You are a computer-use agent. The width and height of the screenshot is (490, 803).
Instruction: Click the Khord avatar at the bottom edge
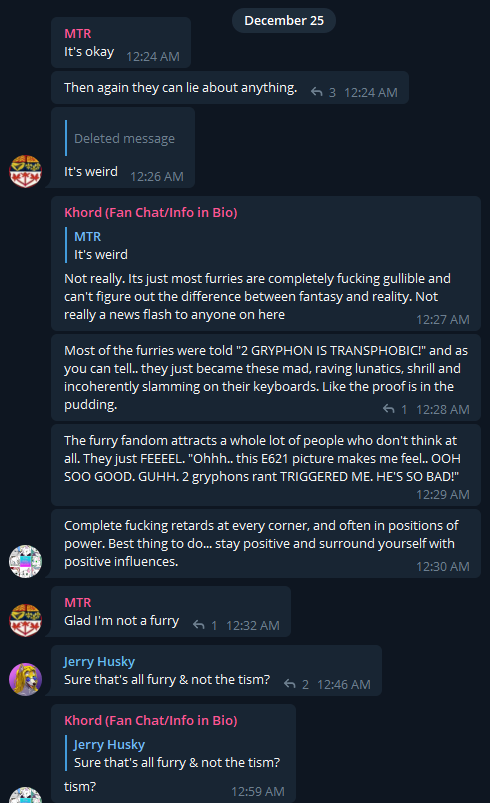pyautogui.click(x=25, y=795)
